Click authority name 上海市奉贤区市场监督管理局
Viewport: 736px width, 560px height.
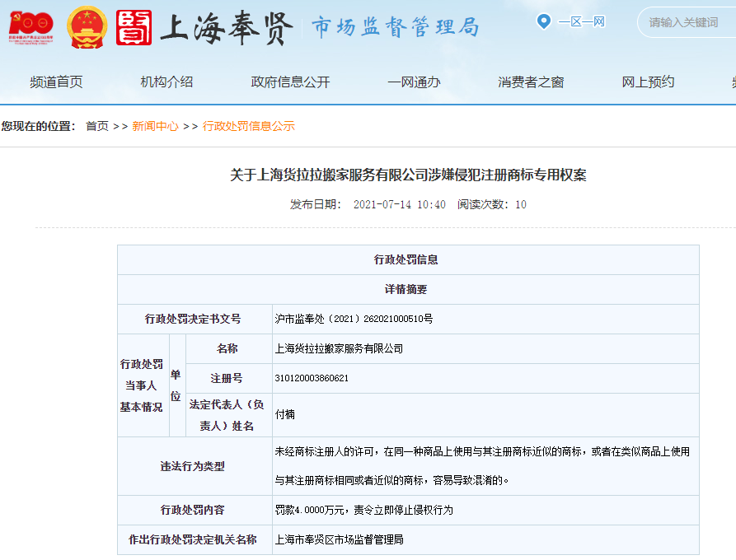[x=339, y=539]
